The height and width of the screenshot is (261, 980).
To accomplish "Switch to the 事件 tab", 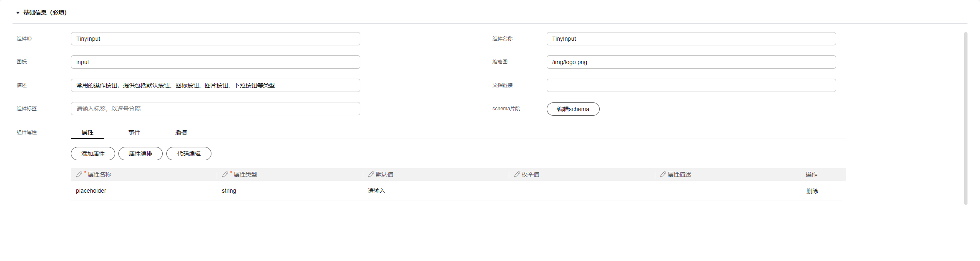I will [134, 132].
